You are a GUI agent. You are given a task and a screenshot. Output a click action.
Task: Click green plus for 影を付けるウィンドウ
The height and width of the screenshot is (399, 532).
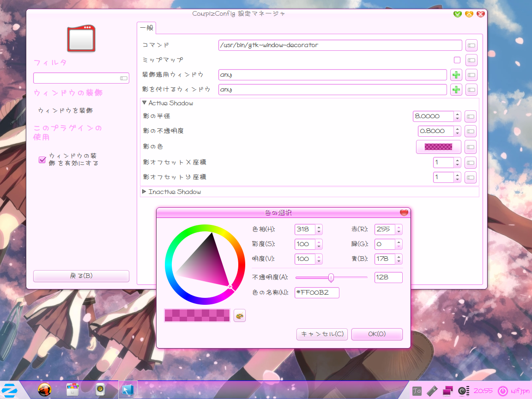[x=456, y=90]
